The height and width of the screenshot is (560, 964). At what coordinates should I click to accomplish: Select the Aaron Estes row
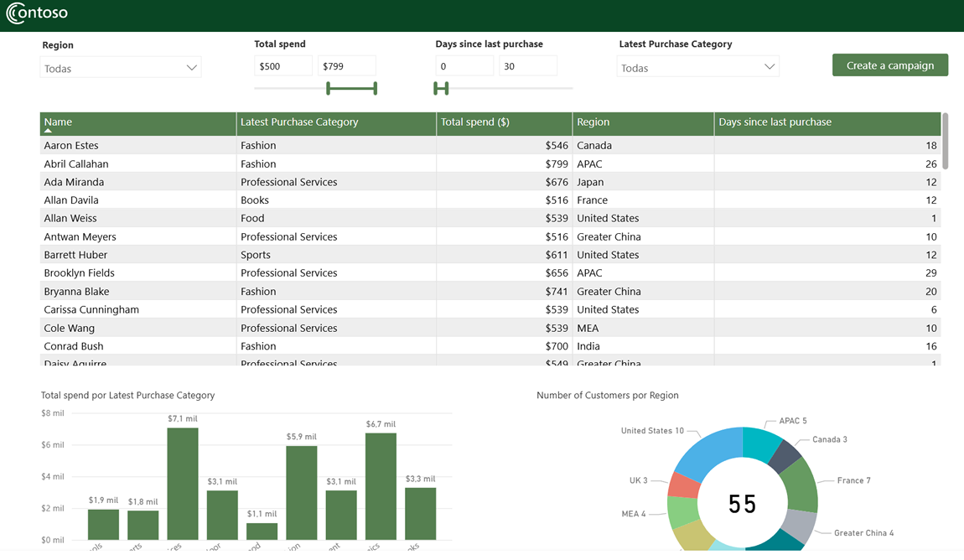[x=71, y=146]
